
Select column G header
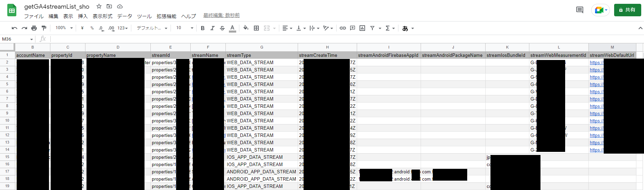tap(262, 47)
